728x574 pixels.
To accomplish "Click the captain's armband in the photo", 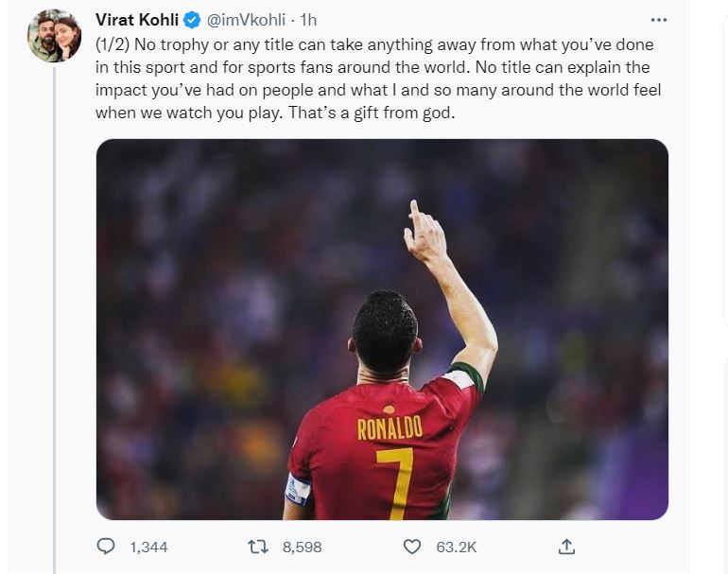I will [x=298, y=489].
